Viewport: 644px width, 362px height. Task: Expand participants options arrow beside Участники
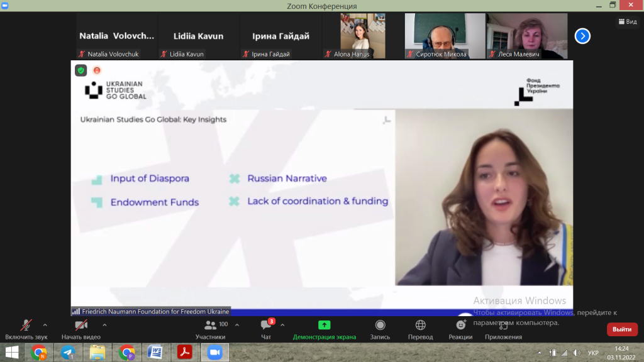click(x=237, y=325)
